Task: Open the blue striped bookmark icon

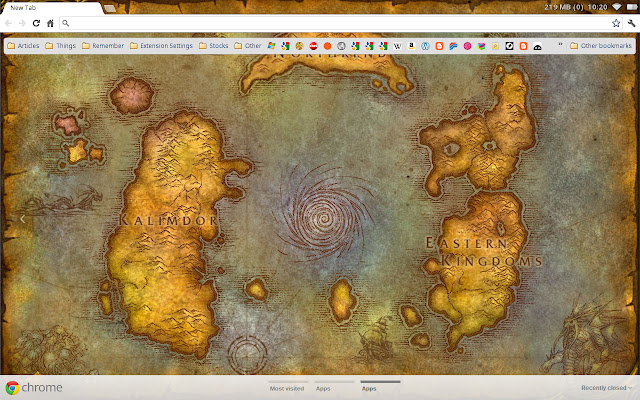Action: pos(453,46)
